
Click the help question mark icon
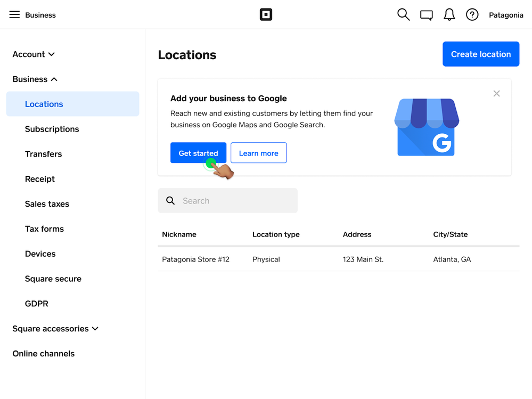(x=472, y=15)
